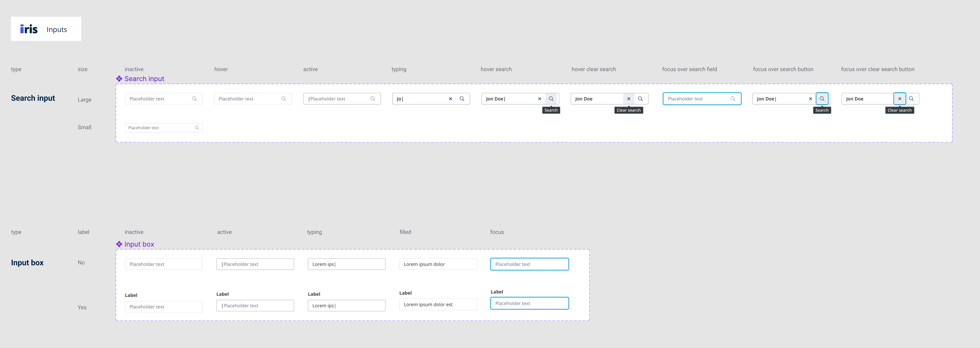980x348 pixels.
Task: Click magnifier in focus over clear search button example
Action: point(911,99)
